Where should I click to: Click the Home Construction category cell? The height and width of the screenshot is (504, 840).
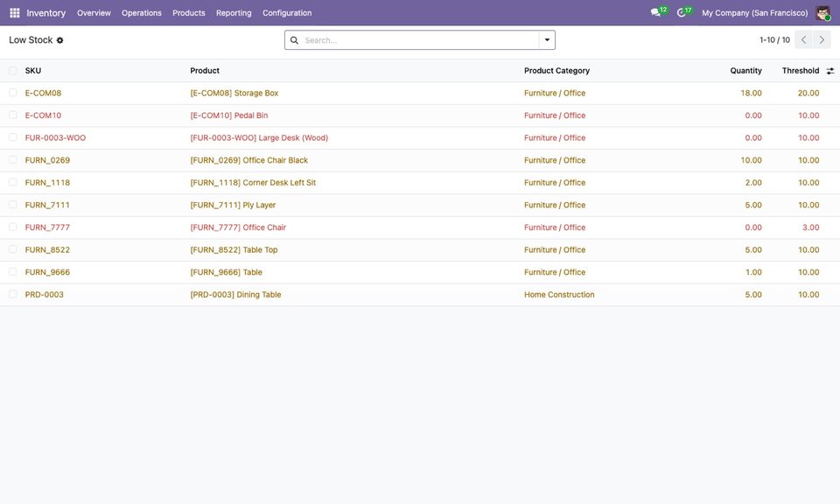(559, 295)
